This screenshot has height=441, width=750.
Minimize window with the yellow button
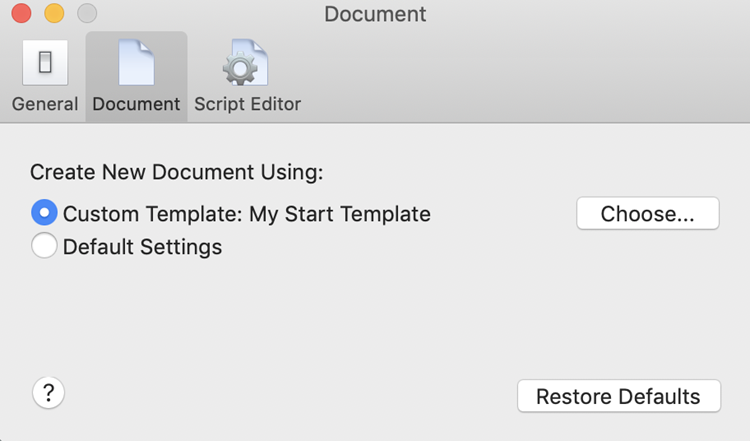tap(54, 14)
